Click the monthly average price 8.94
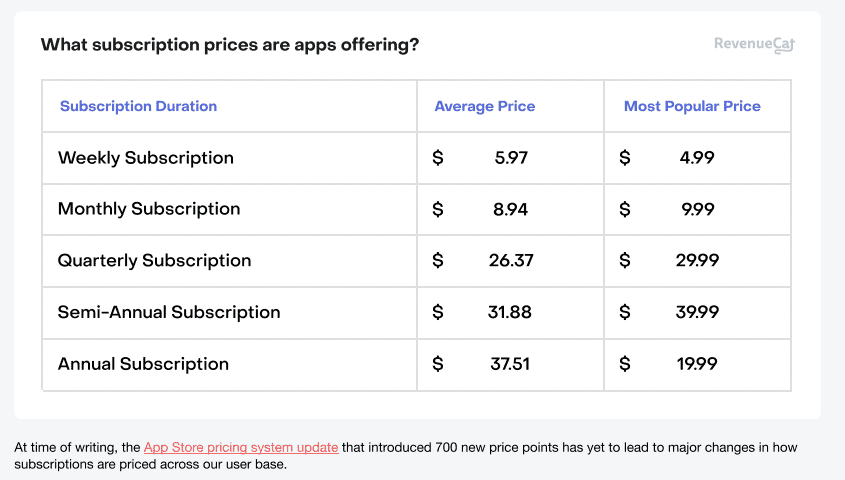The image size is (845, 480). (511, 209)
